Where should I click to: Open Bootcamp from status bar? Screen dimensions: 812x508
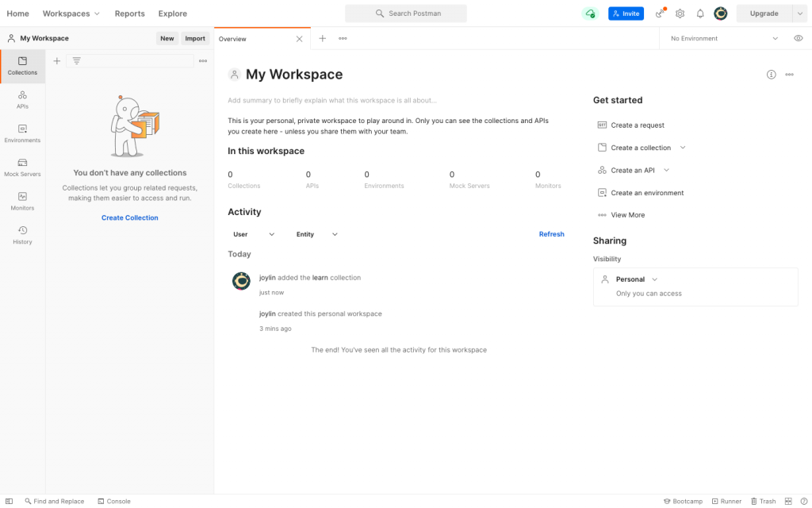point(683,502)
